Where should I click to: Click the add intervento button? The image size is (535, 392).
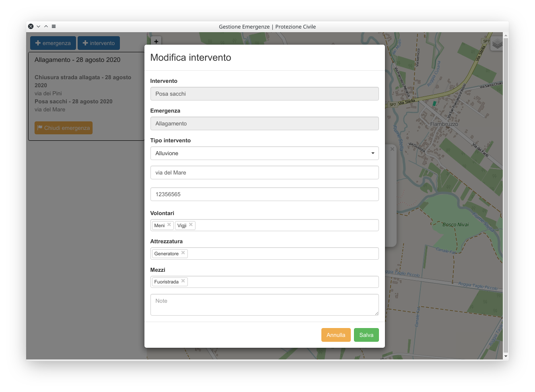coord(99,43)
